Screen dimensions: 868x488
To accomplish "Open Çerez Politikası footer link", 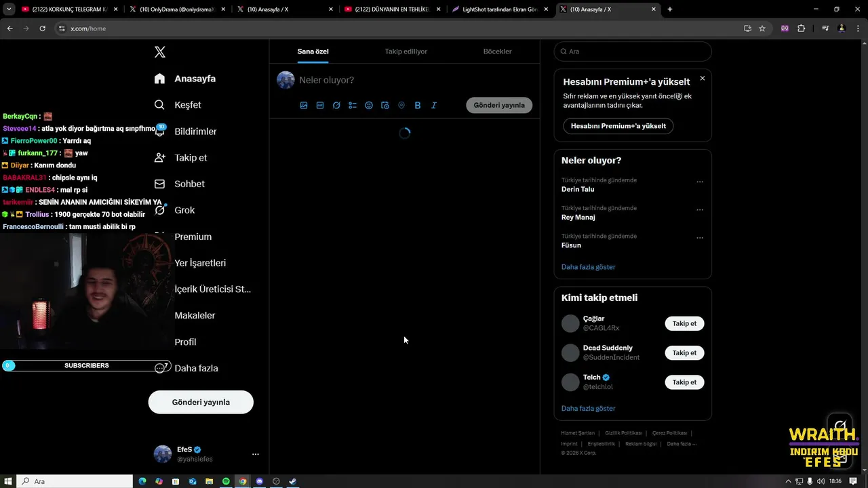I will pyautogui.click(x=669, y=433).
